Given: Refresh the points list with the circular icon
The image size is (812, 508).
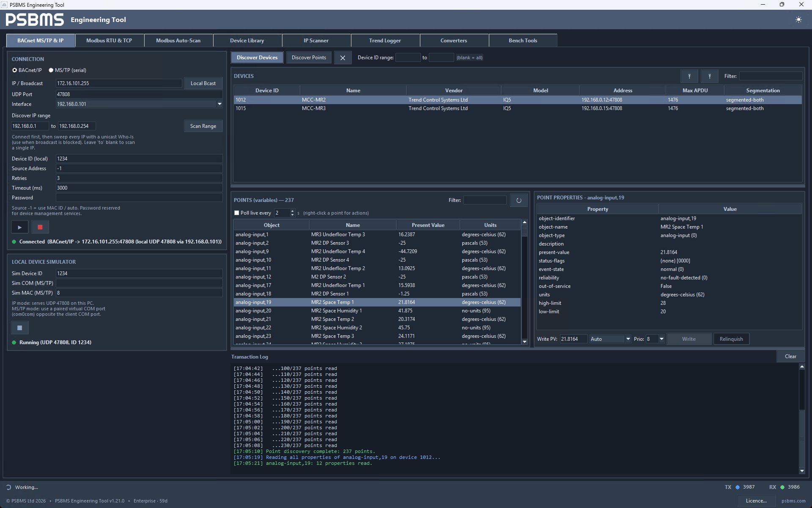Looking at the screenshot, I should coord(518,200).
